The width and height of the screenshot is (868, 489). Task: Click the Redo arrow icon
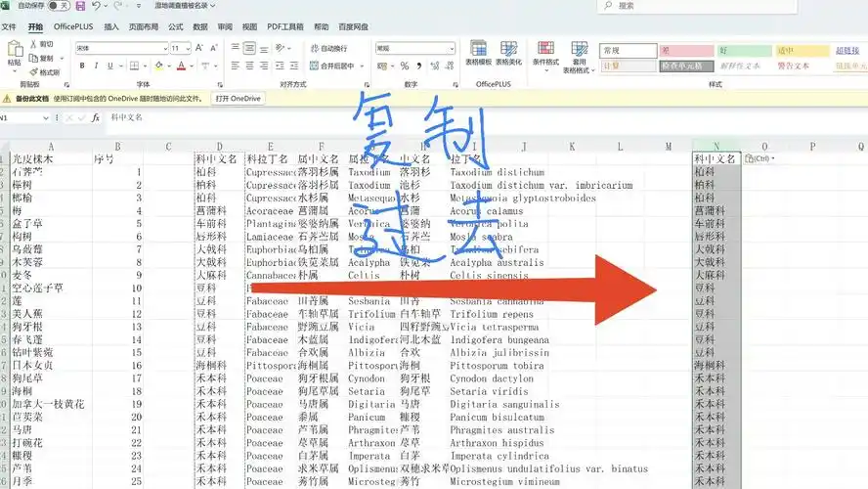(117, 6)
